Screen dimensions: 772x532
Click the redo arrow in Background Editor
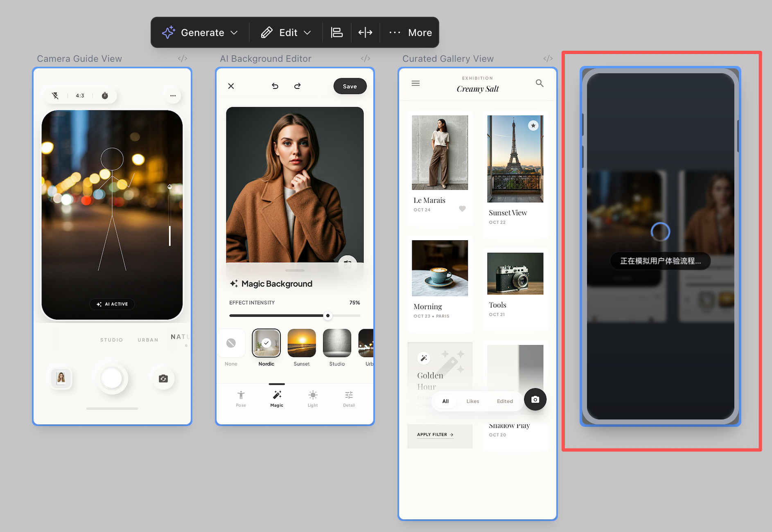[x=298, y=86]
